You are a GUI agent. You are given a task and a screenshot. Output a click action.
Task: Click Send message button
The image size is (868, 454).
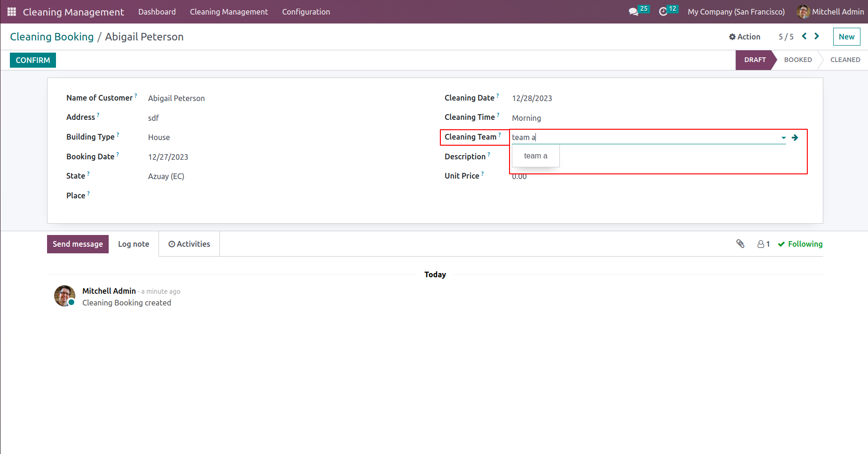78,244
